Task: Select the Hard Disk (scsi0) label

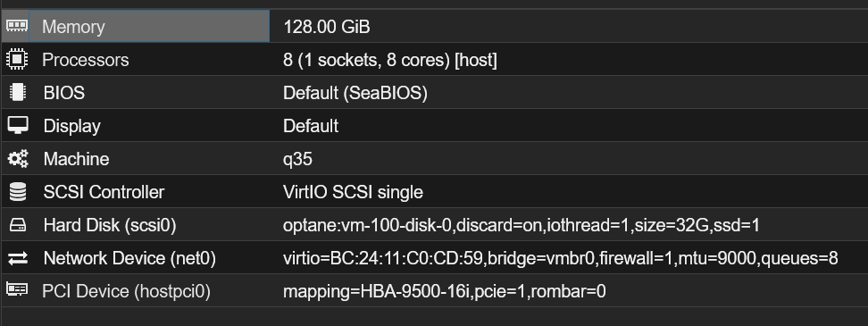Action: 110,225
